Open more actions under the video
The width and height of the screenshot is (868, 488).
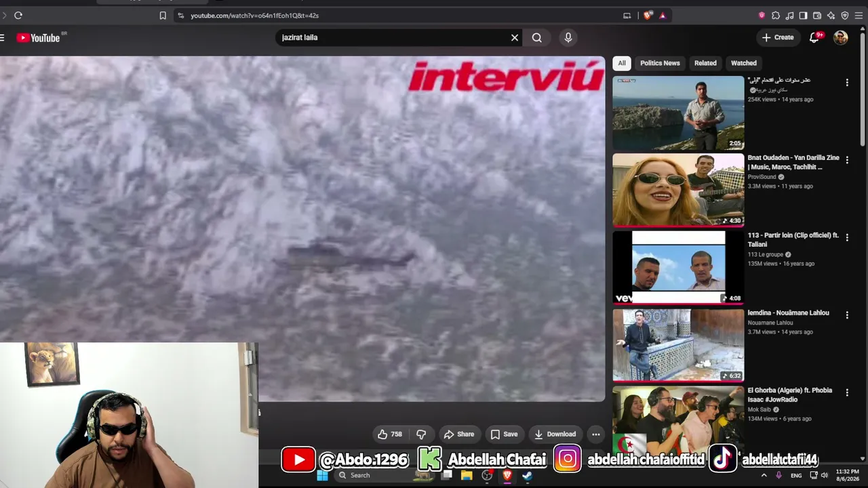click(596, 434)
